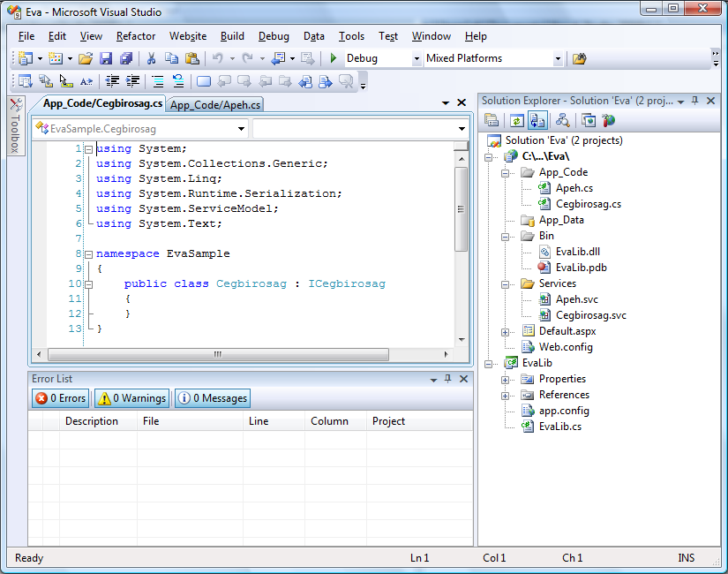Image resolution: width=728 pixels, height=574 pixels.
Task: Open the Build menu
Action: [x=232, y=36]
